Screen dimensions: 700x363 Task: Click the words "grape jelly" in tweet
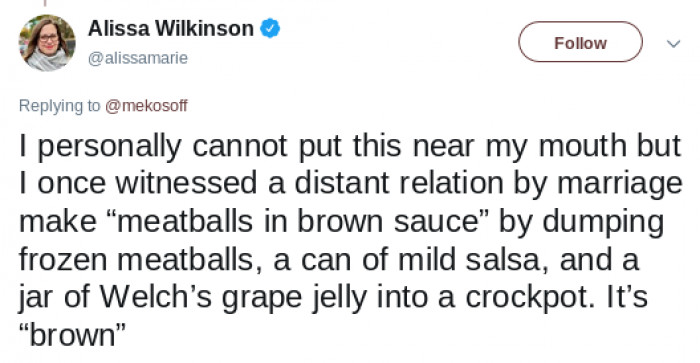294,298
